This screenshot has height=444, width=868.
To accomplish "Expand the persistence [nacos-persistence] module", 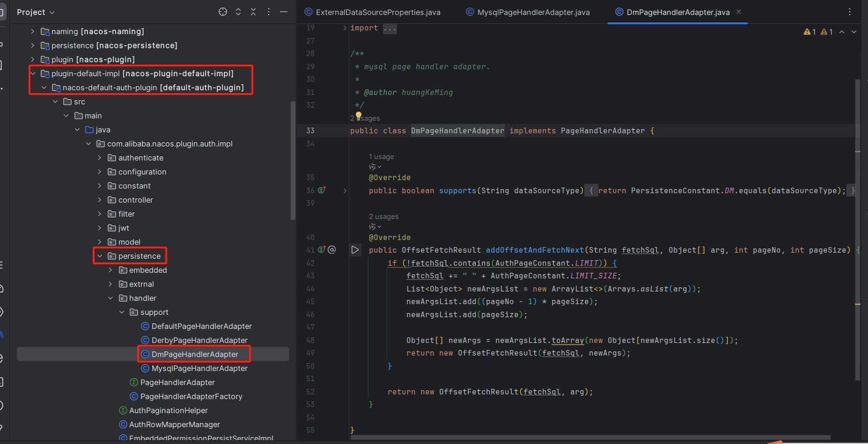I will point(32,45).
